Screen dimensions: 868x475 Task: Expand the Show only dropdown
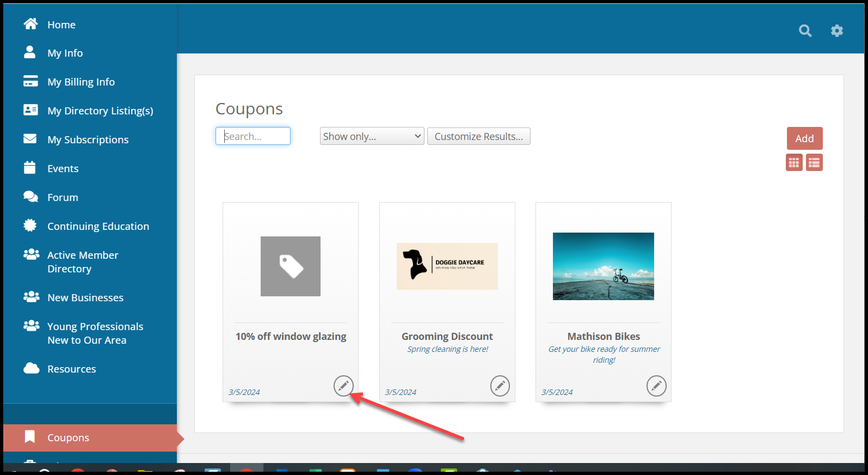(x=372, y=136)
